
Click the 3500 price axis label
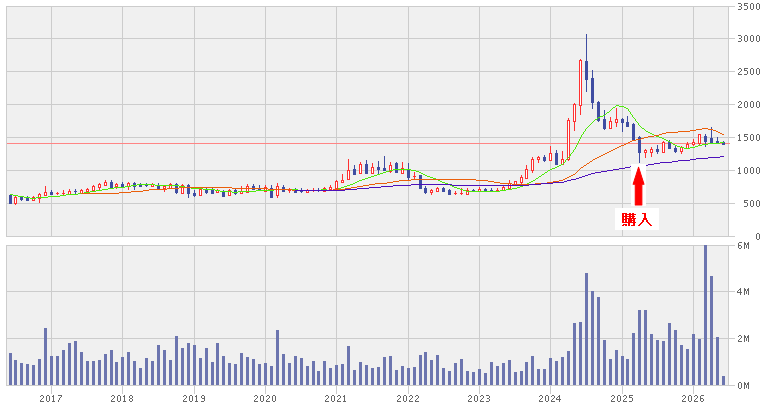(x=749, y=6)
